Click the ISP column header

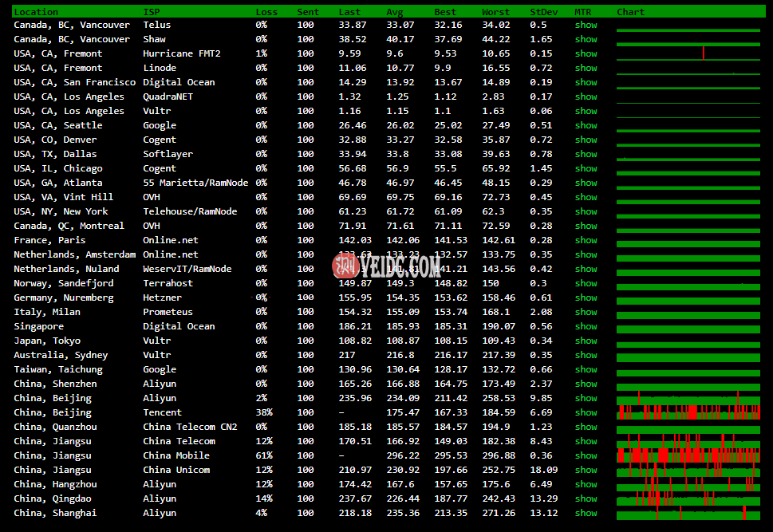(151, 12)
